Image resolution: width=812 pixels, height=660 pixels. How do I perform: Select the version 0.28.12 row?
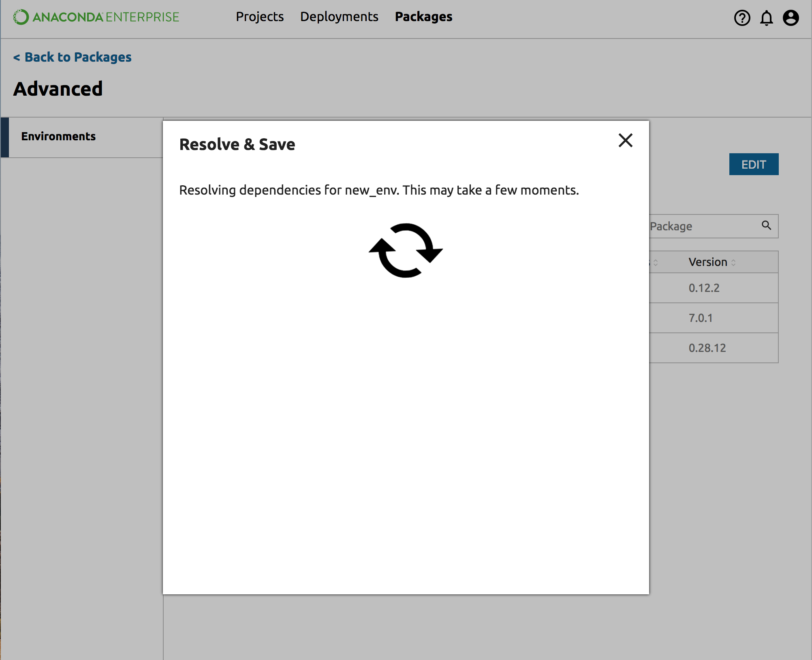[707, 348]
